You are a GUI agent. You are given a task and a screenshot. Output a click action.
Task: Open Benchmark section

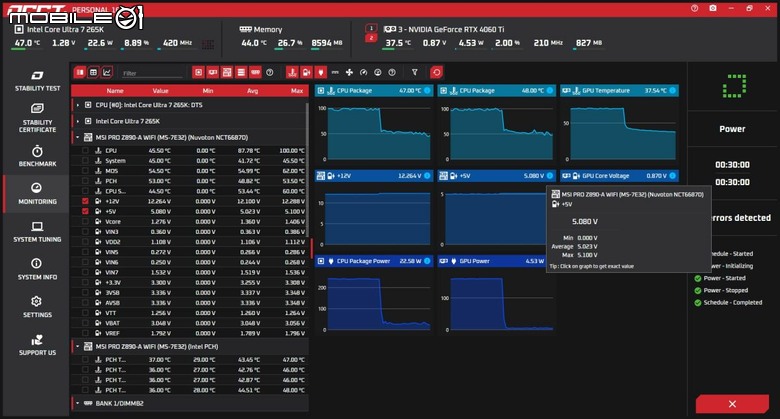(x=37, y=156)
